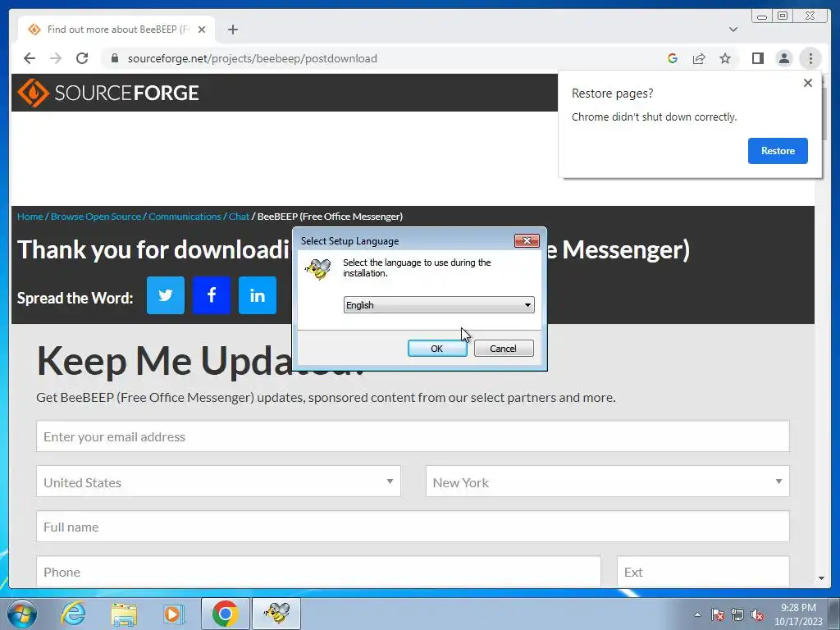The height and width of the screenshot is (630, 840).
Task: Open the New York state dropdown
Action: pos(608,481)
